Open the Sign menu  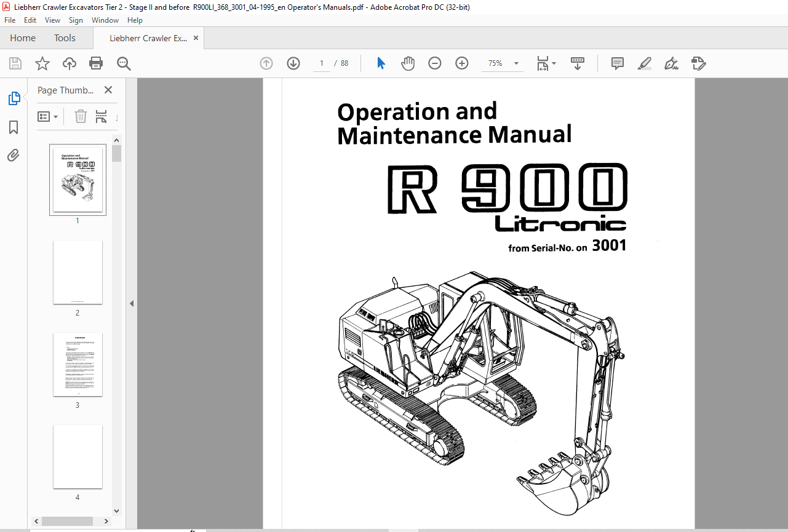point(76,20)
